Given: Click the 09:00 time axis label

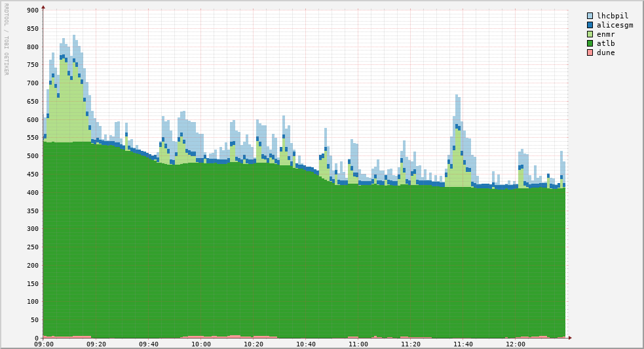Looking at the screenshot, I should 44,344.
